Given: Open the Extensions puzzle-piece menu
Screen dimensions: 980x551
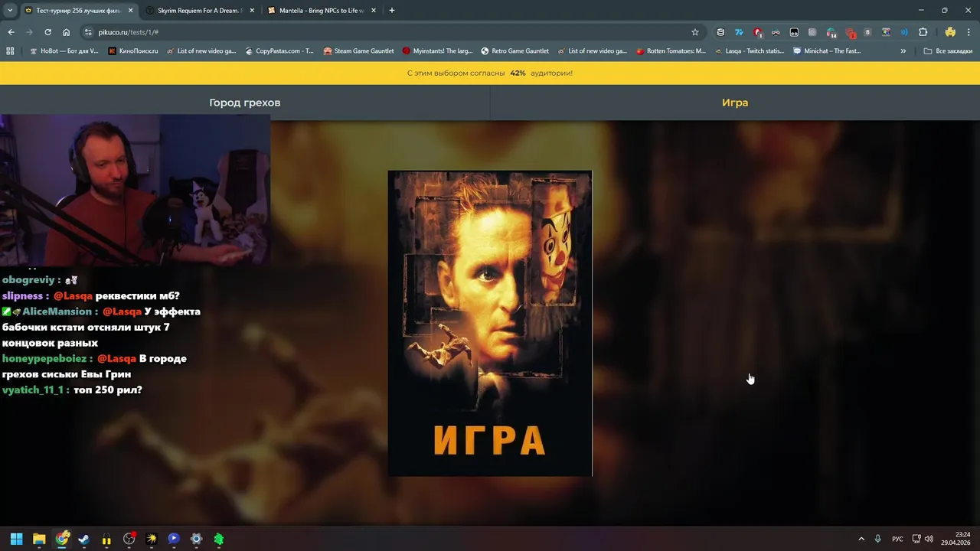Looking at the screenshot, I should pos(923,32).
